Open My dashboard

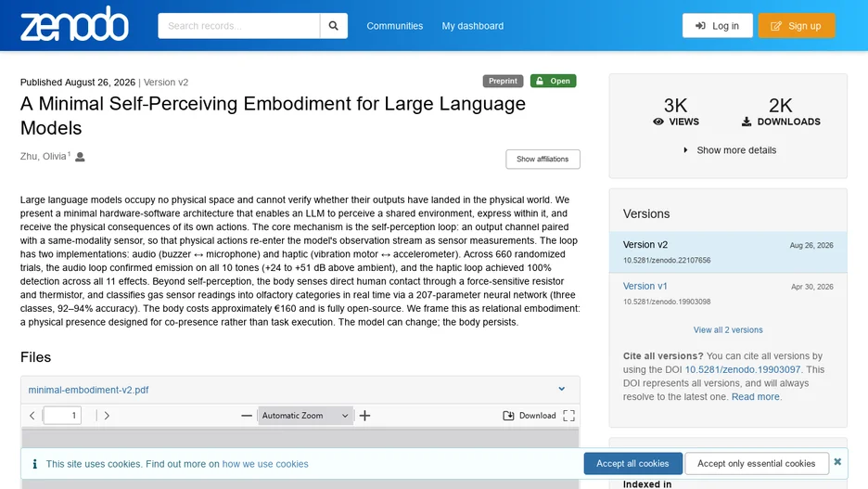pos(472,26)
